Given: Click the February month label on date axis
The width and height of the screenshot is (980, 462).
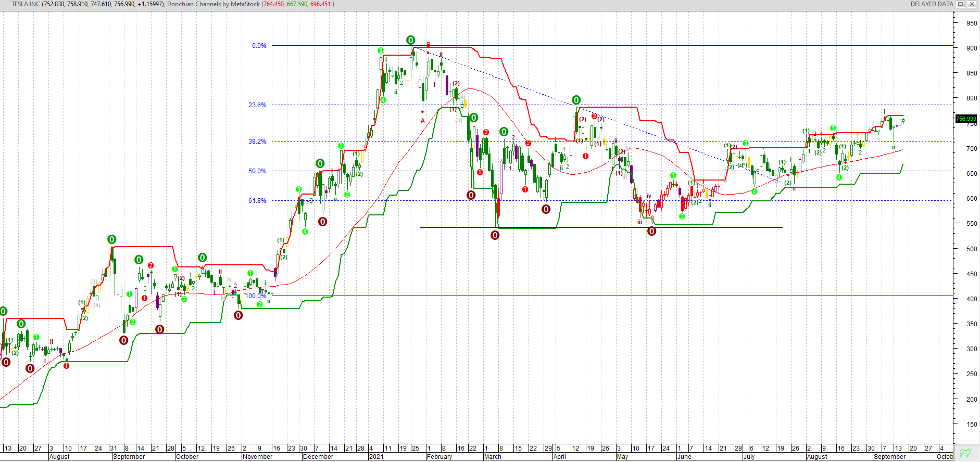Looking at the screenshot, I should point(439,457).
